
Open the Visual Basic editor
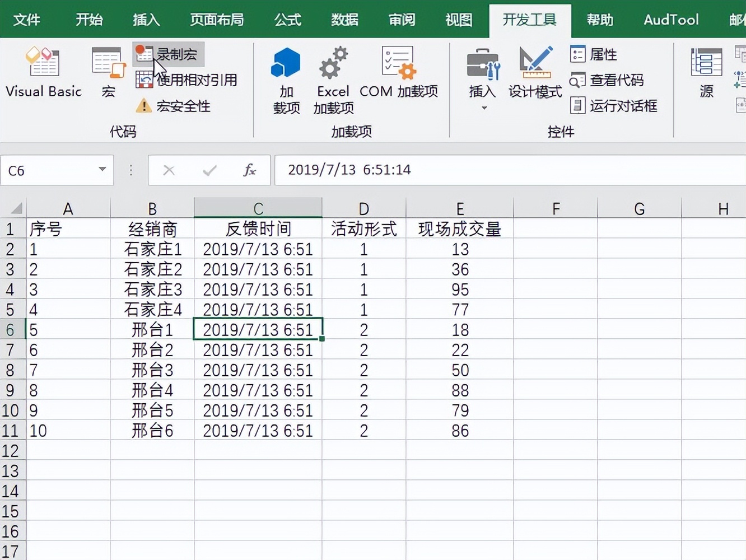pos(44,72)
